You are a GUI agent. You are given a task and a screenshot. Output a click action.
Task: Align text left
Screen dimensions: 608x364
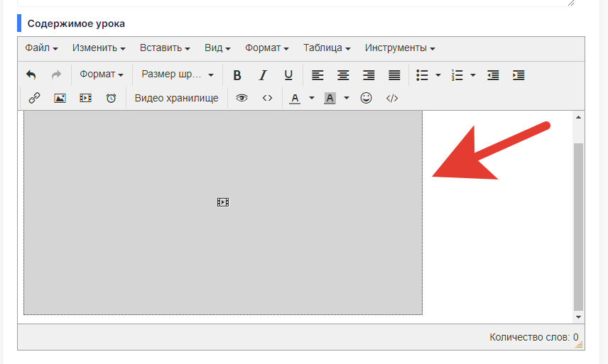[317, 75]
